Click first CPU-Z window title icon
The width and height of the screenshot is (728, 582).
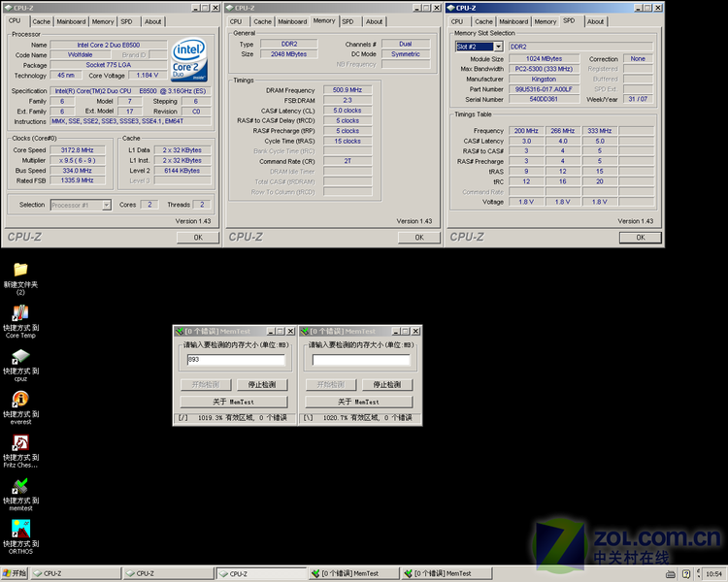click(x=8, y=8)
